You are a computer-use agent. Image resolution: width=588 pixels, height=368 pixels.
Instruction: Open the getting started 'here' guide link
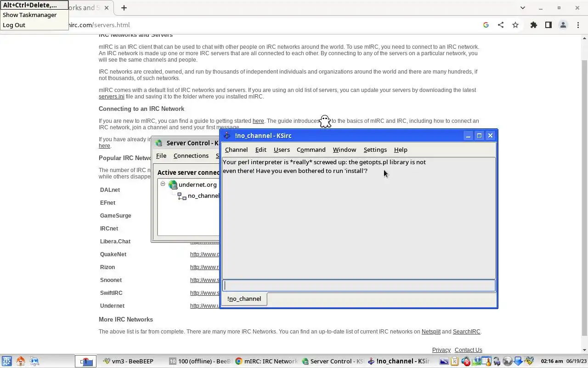(258, 121)
